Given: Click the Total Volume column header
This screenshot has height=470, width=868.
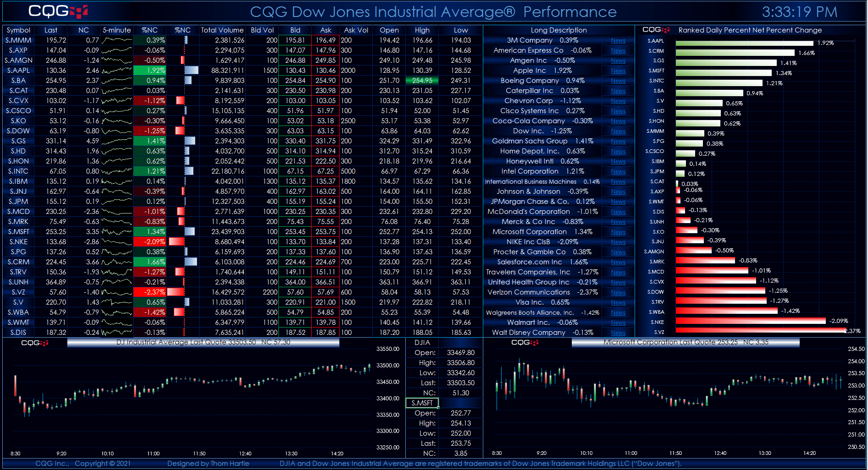Looking at the screenshot, I should (222, 30).
